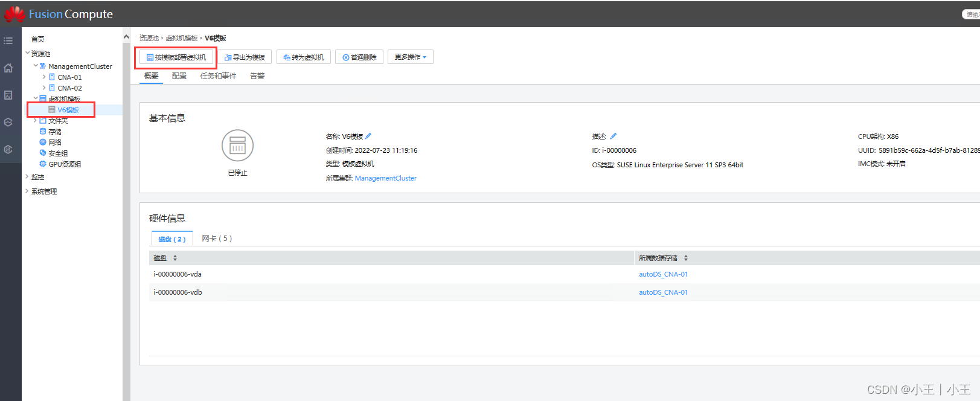Screen dimensions: 980x401
Task: Open the ManagementCluster link under 所属集群
Action: 386,178
